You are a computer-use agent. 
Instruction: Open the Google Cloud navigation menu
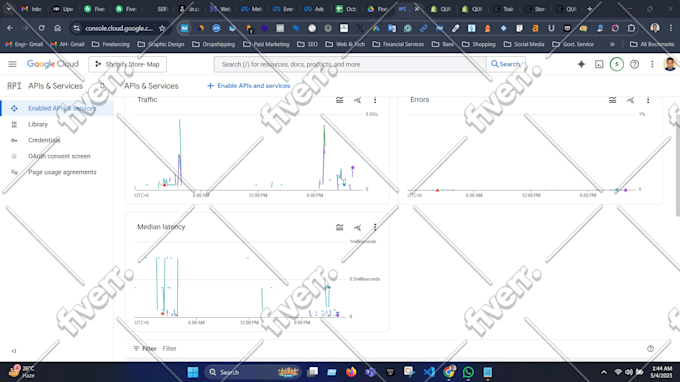(x=12, y=64)
